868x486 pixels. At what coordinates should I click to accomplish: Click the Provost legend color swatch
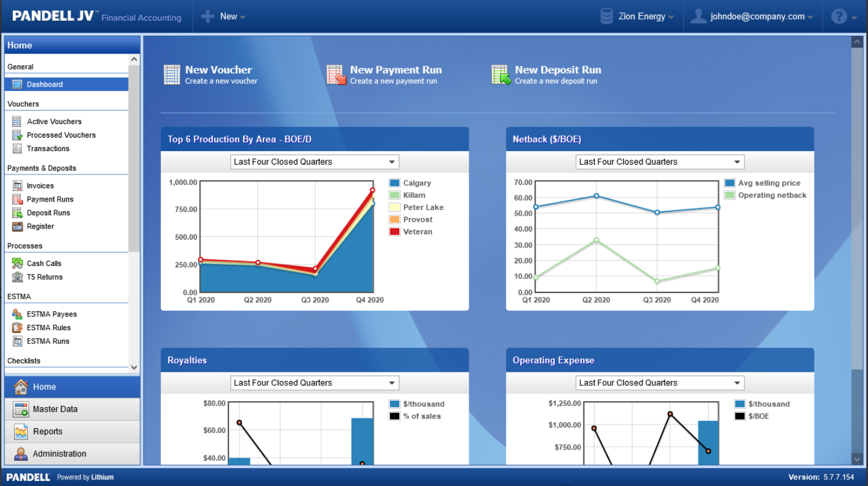click(x=394, y=219)
